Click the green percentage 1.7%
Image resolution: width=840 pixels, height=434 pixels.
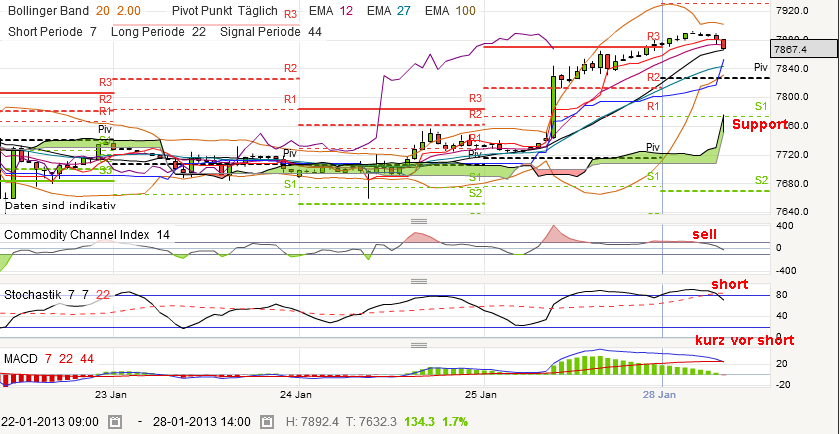click(455, 421)
